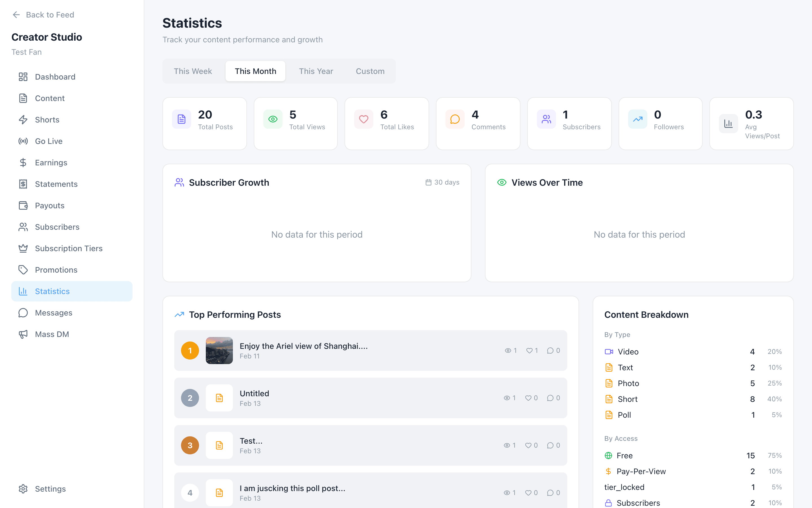Open Dashboard from the sidebar
The height and width of the screenshot is (508, 812).
click(72, 77)
